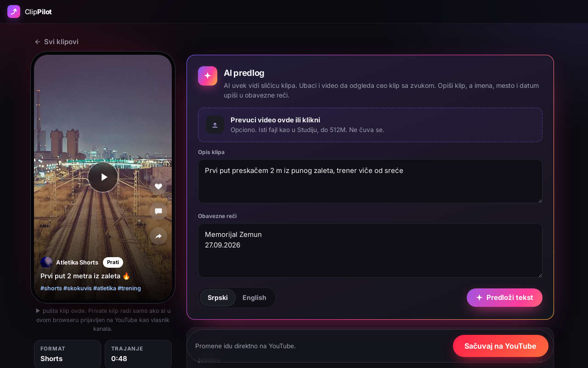Go back via Svi klipovi link
588x368 pixels.
(57, 42)
